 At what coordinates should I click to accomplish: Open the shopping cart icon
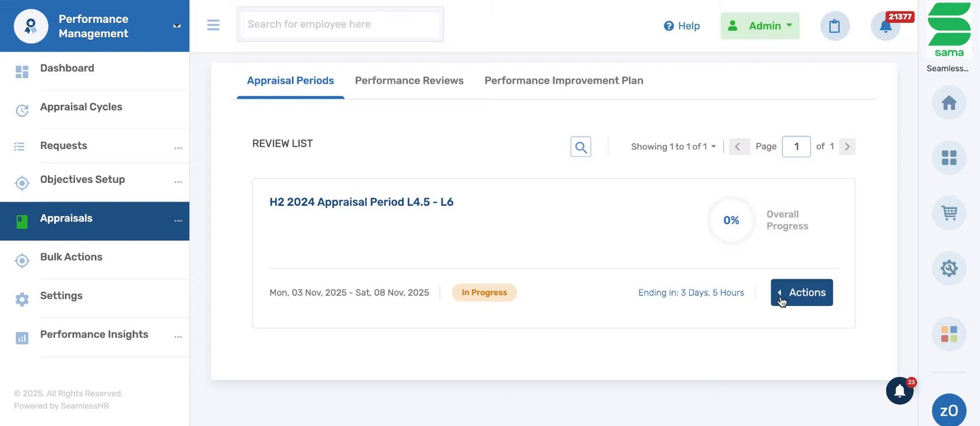949,213
